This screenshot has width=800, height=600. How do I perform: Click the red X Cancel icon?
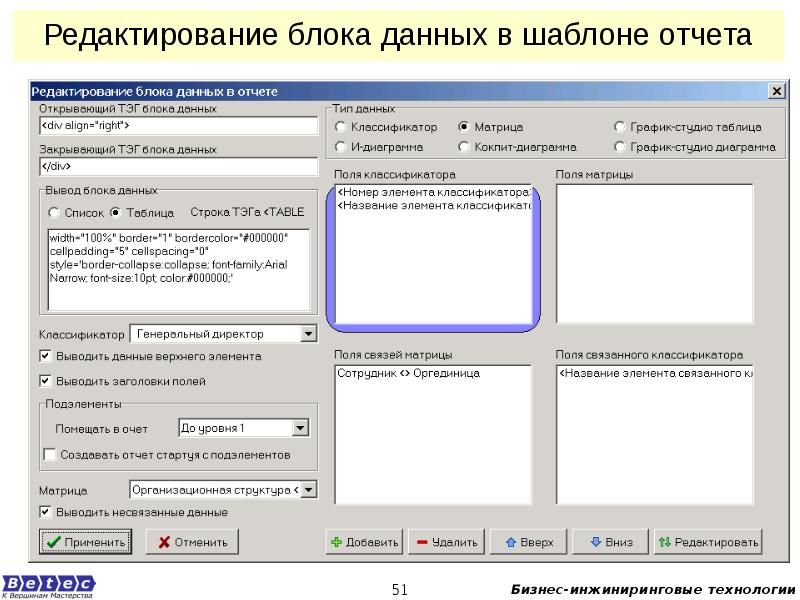(160, 542)
